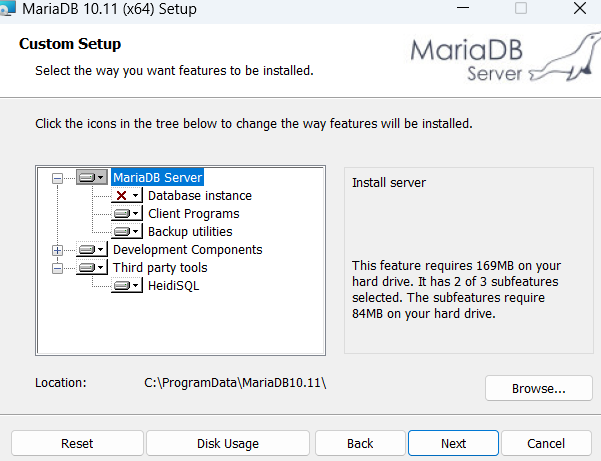Select the Database instance tree item

pyautogui.click(x=199, y=196)
